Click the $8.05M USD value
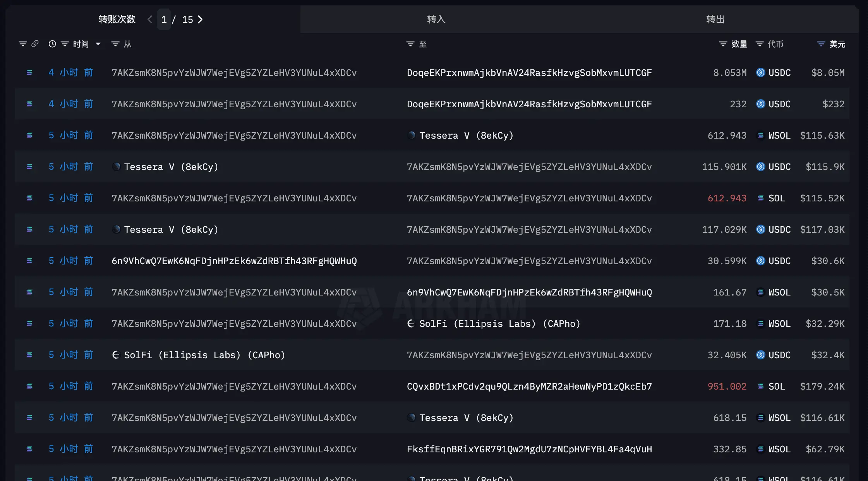Viewport: 868px width, 481px height. (828, 73)
